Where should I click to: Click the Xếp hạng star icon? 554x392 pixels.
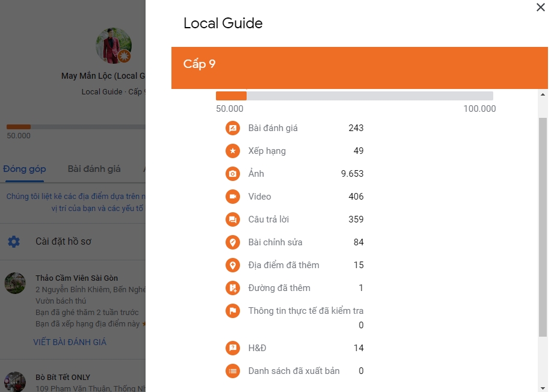232,151
